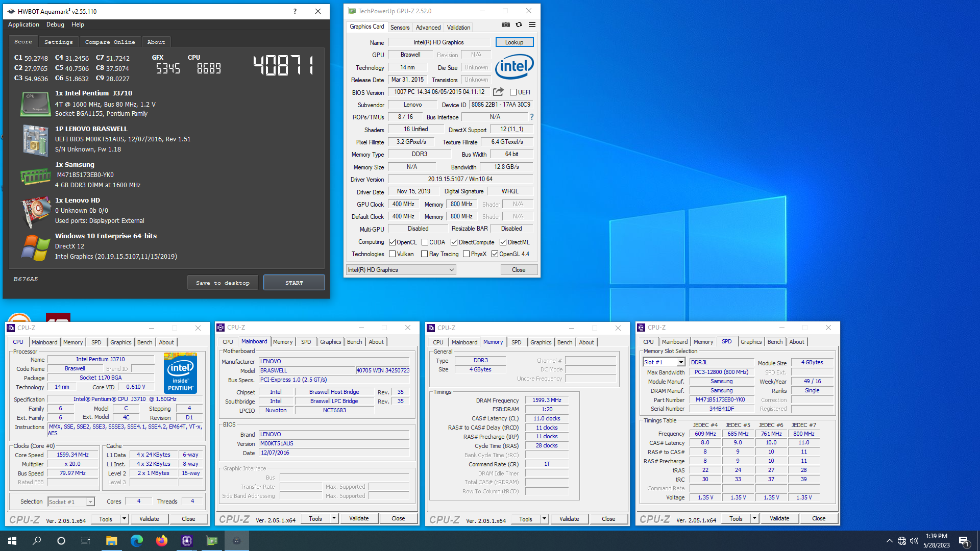Screen dimensions: 980x551
Task: Switch to Aquamark Settings tab
Action: coord(58,42)
